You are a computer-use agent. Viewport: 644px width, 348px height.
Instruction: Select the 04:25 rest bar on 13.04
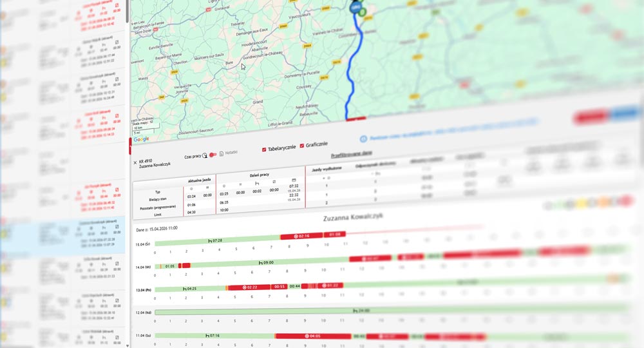click(x=190, y=289)
